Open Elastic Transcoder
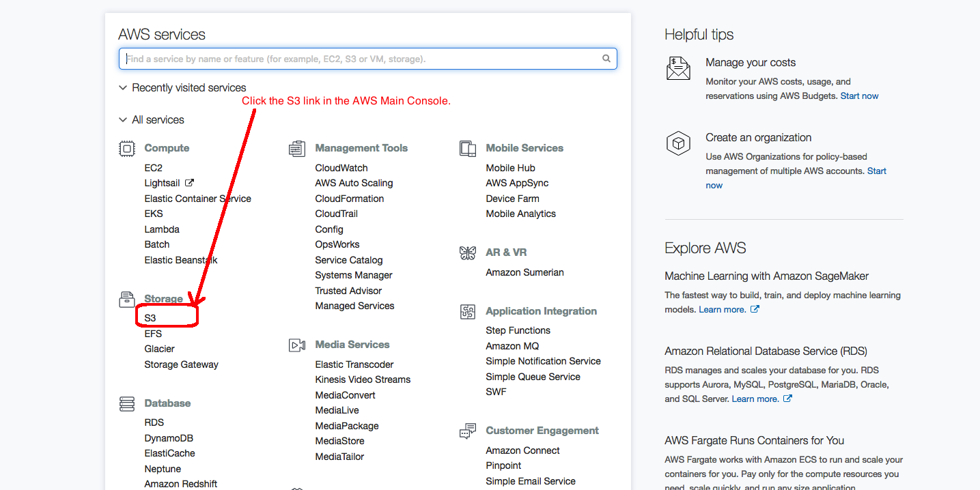Viewport: 980px width, 490px height. (x=354, y=364)
